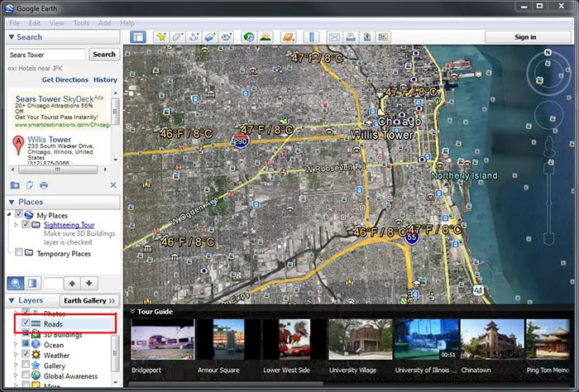Image resolution: width=579 pixels, height=392 pixels.
Task: Clear search results with the blue X
Action: pos(113,185)
